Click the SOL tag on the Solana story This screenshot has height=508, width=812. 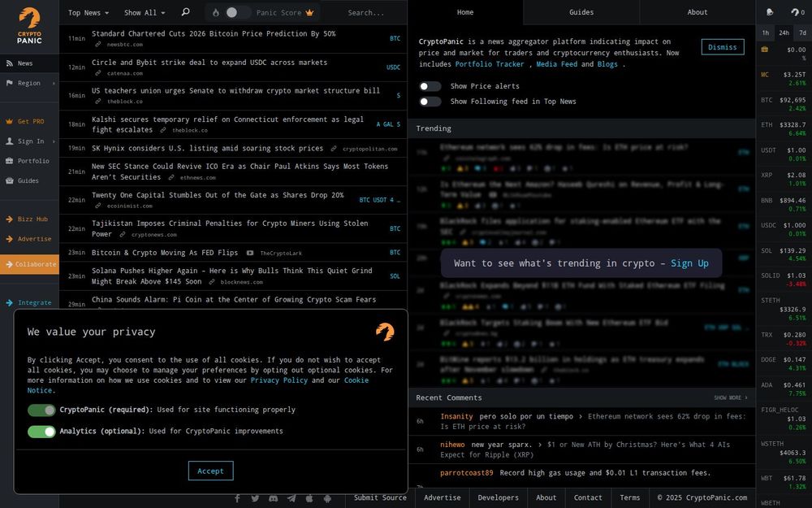point(395,276)
